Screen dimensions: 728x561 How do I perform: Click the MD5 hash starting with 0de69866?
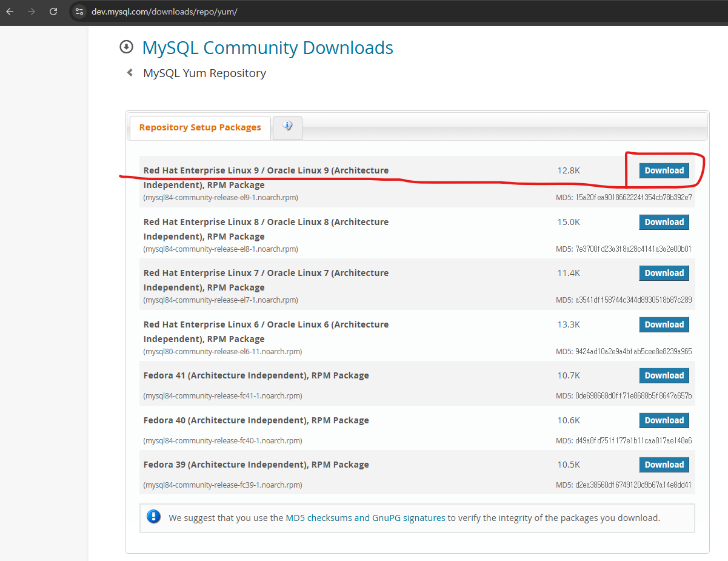633,396
